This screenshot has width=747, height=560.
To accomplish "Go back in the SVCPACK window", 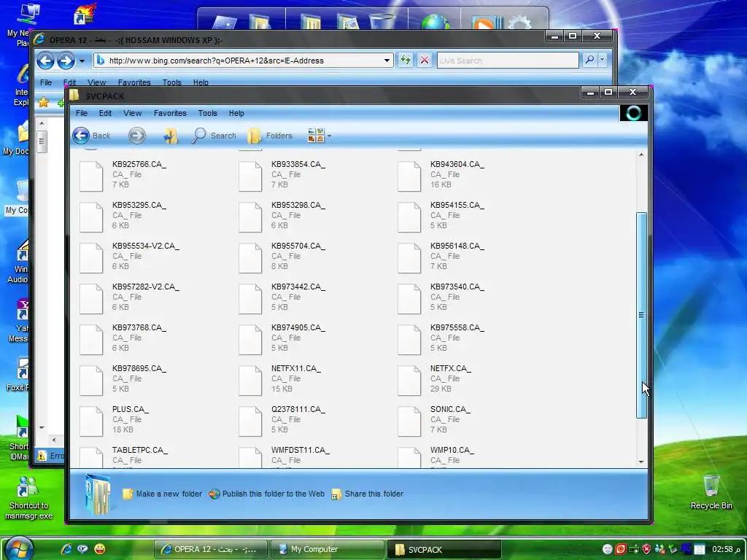I will [91, 136].
